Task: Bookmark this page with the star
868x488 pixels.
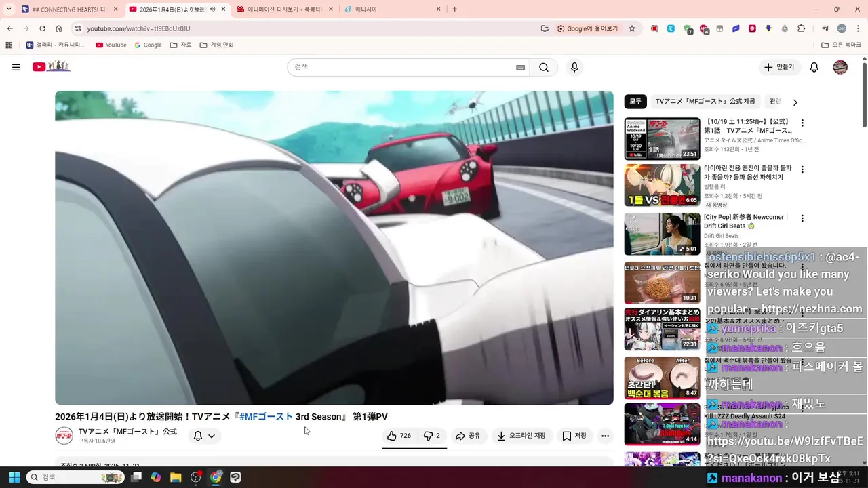Action: tap(632, 28)
